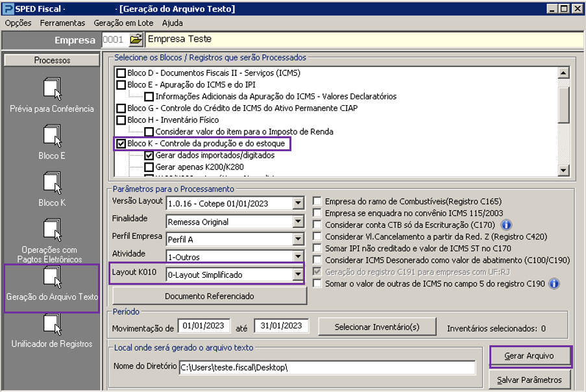Enable Somar IPI não creditado option
This screenshot has width=586, height=392.
(317, 249)
